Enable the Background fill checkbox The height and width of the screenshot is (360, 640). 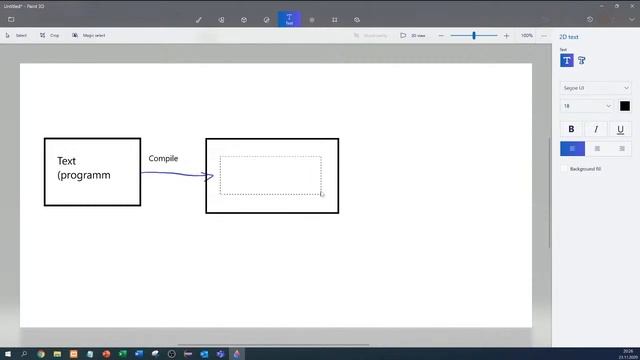point(564,169)
